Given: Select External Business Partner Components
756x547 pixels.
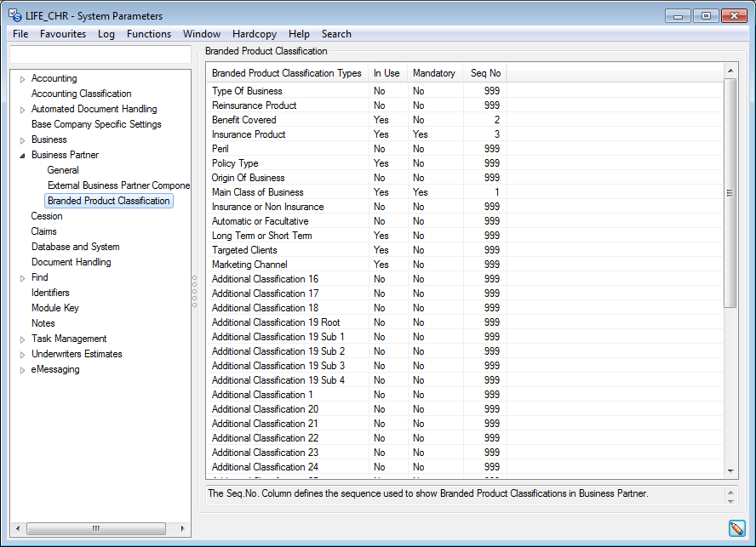Looking at the screenshot, I should [118, 185].
